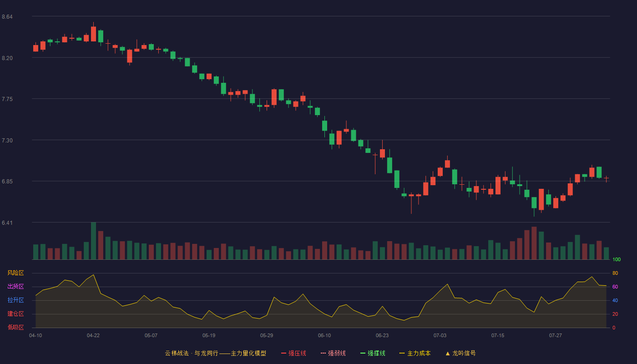
Task: Click the 04-22 date label
Action: coord(93,335)
